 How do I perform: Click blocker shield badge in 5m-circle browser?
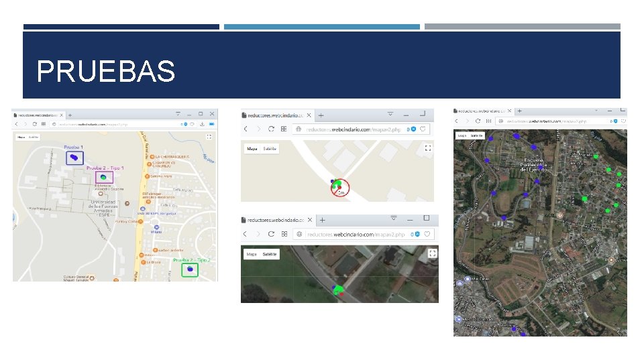414,129
